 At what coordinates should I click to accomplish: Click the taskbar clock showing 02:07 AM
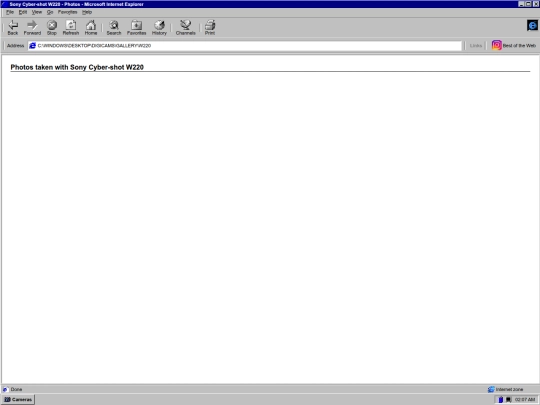[x=525, y=399]
